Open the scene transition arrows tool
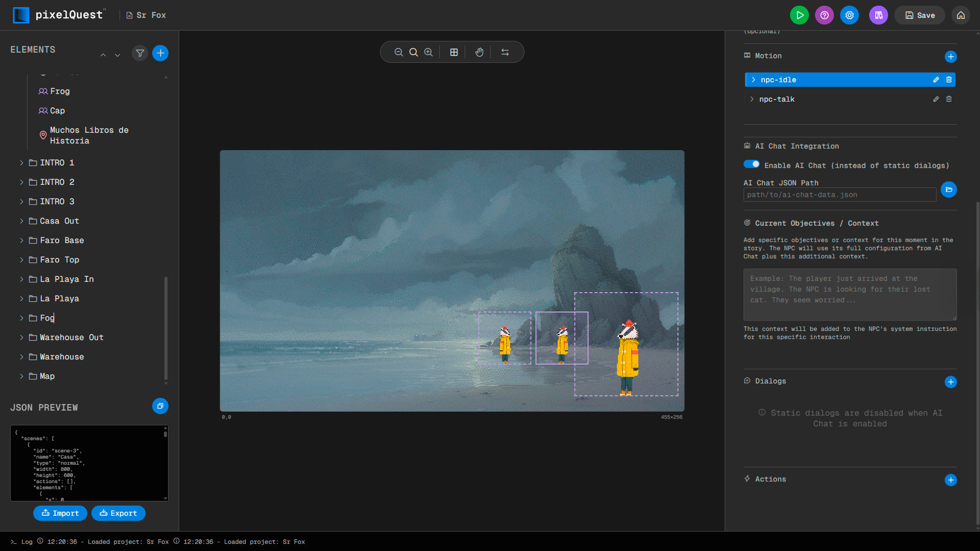980x551 pixels. click(x=505, y=52)
